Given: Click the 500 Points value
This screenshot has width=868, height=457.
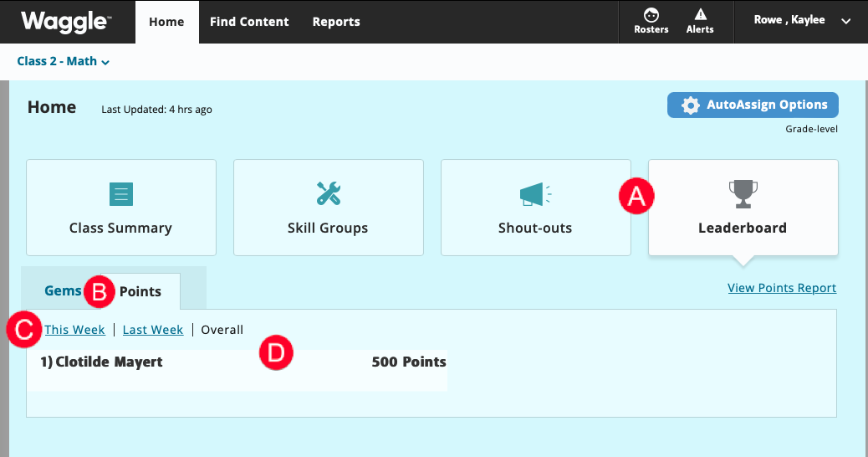Looking at the screenshot, I should [409, 362].
